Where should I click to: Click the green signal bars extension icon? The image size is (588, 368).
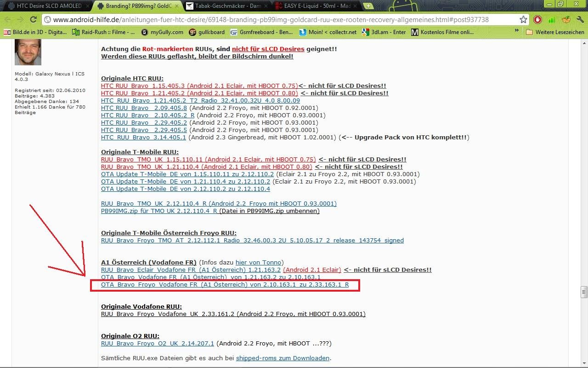(552, 19)
